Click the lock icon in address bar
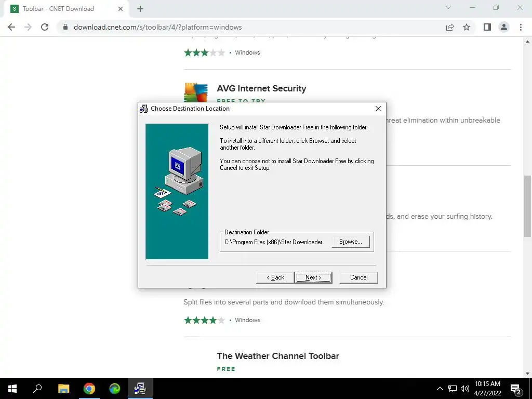The height and width of the screenshot is (399, 532). coord(65,27)
